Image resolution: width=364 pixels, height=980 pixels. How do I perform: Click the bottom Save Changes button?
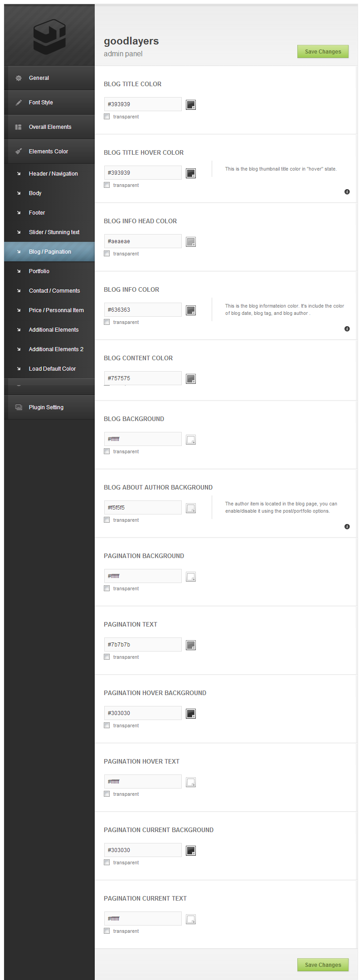coord(323,965)
